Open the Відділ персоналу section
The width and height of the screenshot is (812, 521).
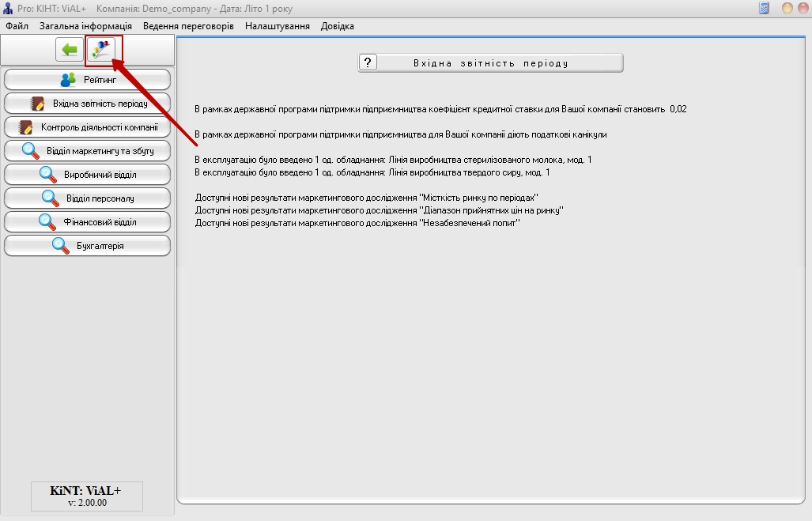(x=87, y=198)
